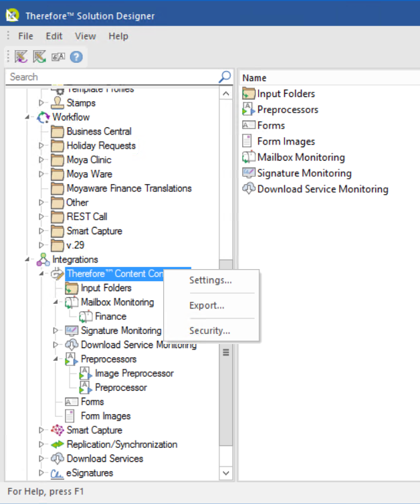The width and height of the screenshot is (420, 504).
Task: Click the second toolbar designer icon
Action: coord(39,57)
